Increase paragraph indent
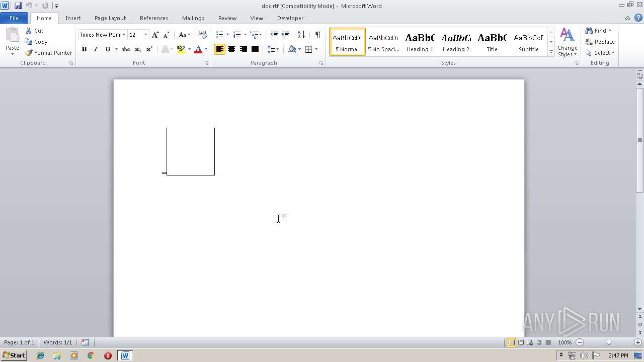 (x=285, y=35)
